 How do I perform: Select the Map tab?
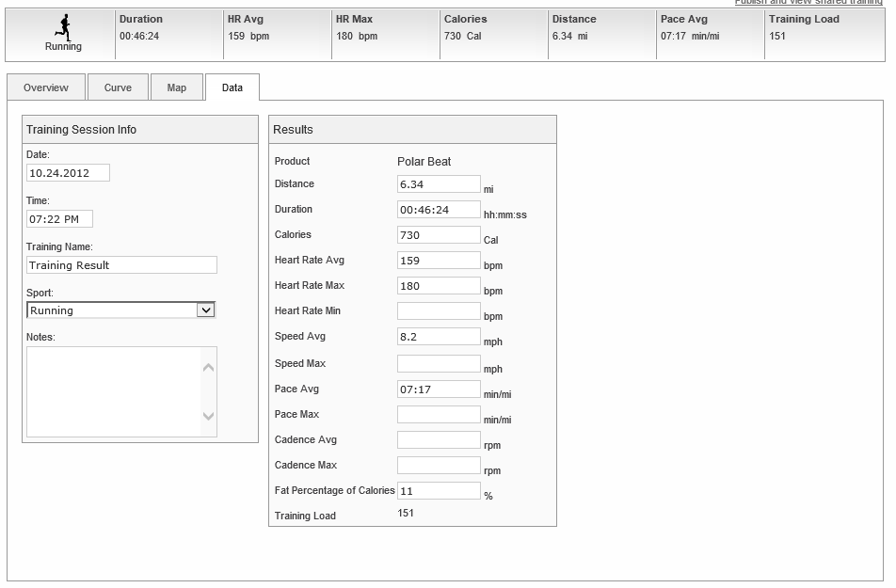177,87
